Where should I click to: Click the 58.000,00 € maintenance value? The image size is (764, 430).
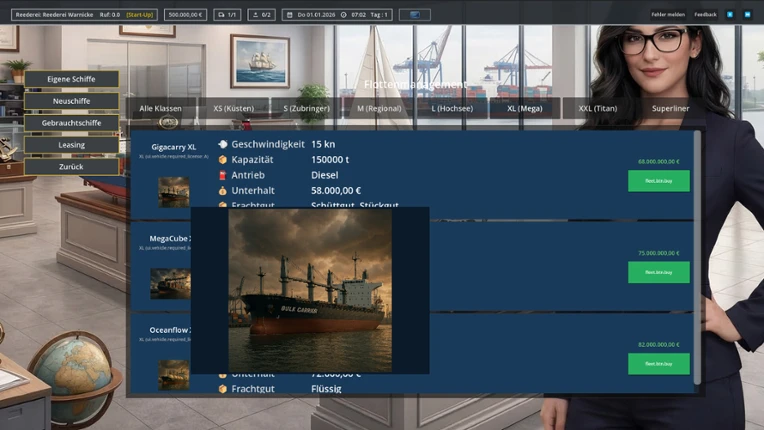point(336,191)
